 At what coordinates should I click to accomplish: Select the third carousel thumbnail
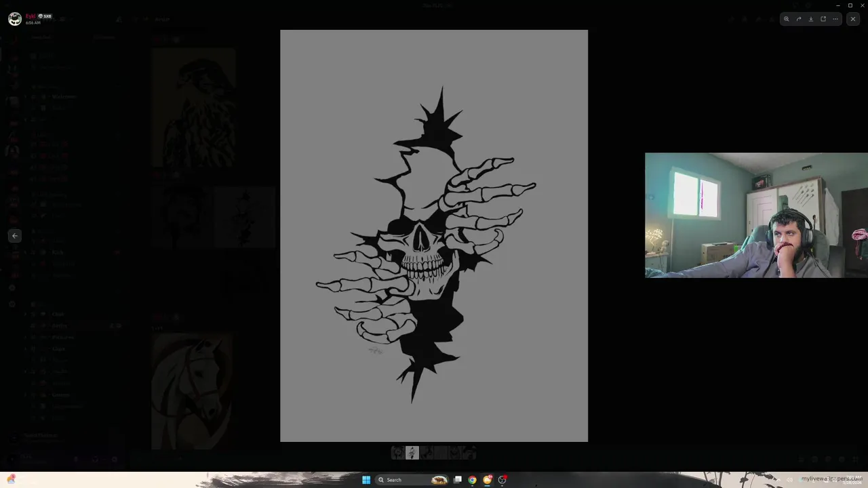pos(427,453)
